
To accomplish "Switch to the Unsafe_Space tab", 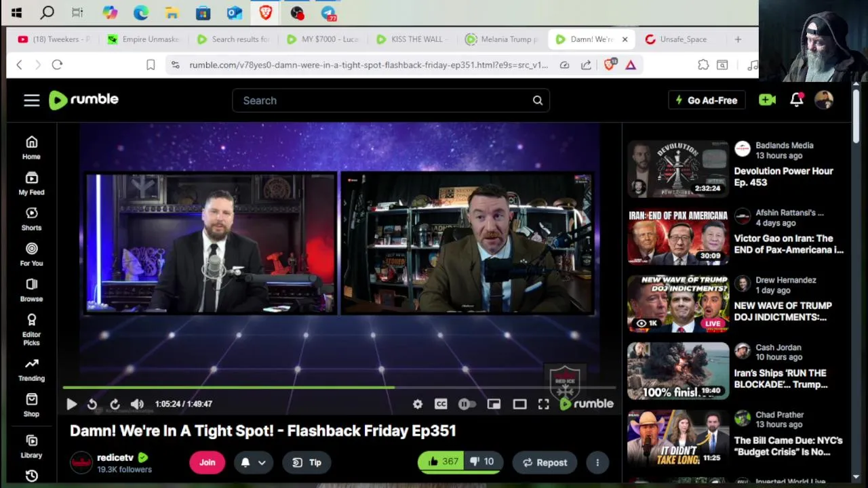I will click(681, 39).
